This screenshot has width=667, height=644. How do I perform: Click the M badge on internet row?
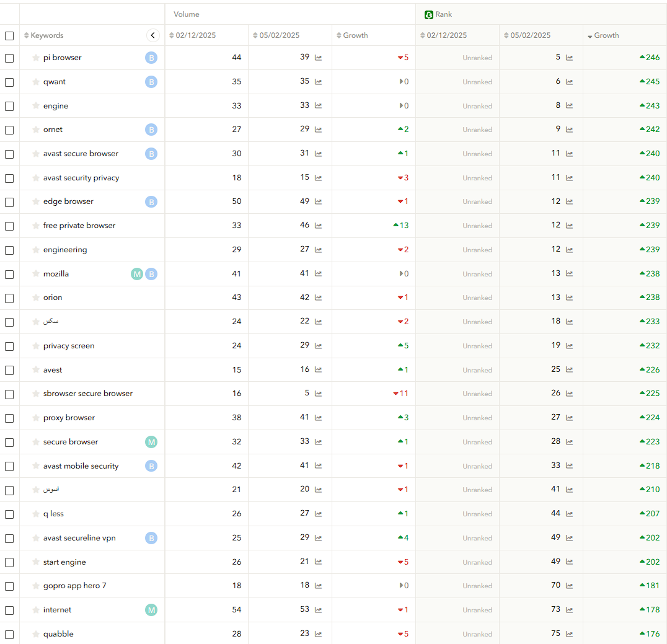click(151, 610)
